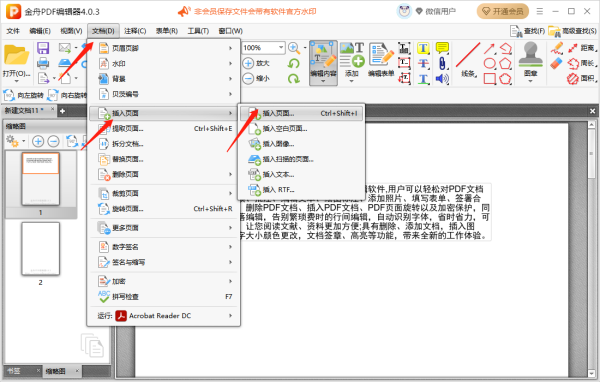600x382 pixels.
Task: Add a new document tab with plus
Action: [62, 111]
